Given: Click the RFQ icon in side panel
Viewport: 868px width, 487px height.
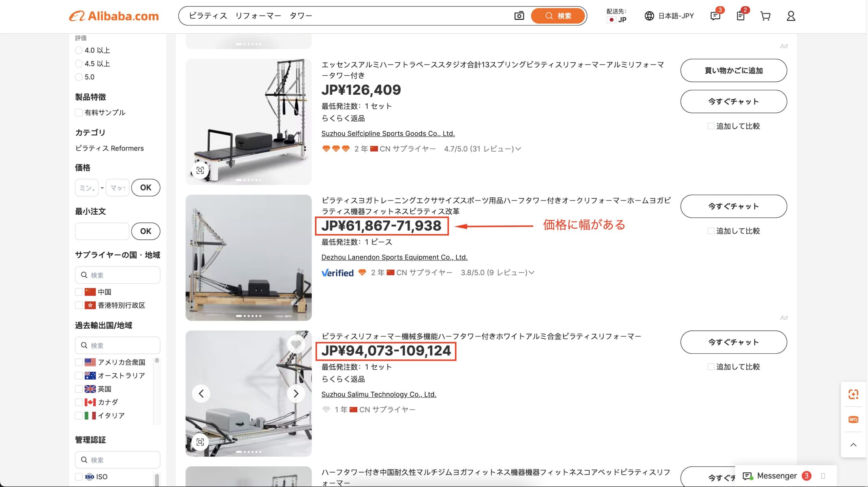Looking at the screenshot, I should pos(853,420).
